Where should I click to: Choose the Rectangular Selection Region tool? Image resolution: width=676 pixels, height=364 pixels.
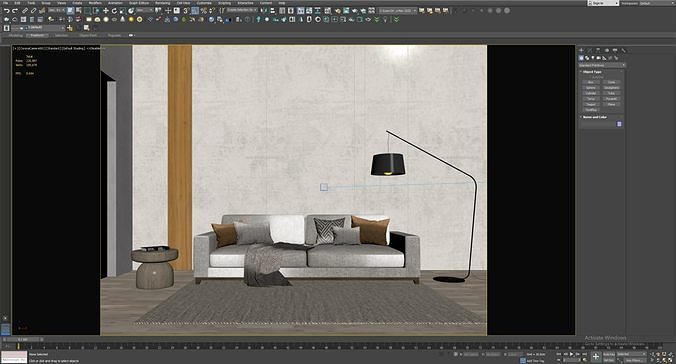tap(88, 10)
